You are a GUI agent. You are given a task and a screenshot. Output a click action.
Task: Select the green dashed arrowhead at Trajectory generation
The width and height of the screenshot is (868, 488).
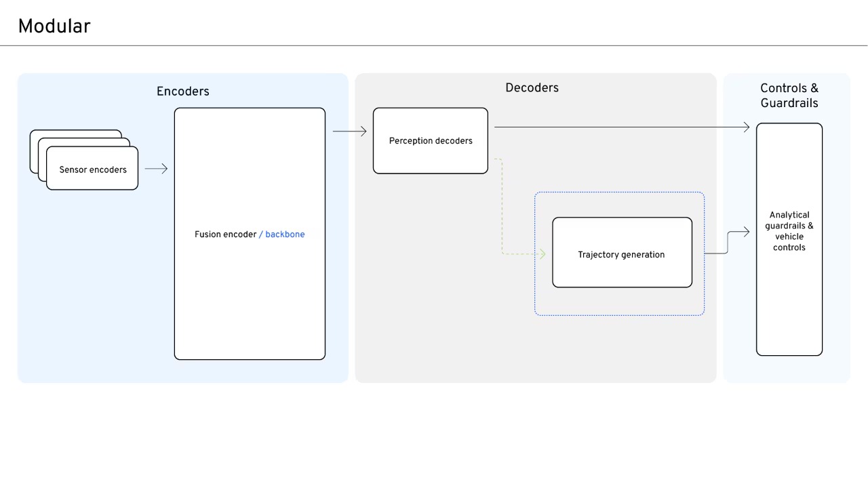coord(542,254)
